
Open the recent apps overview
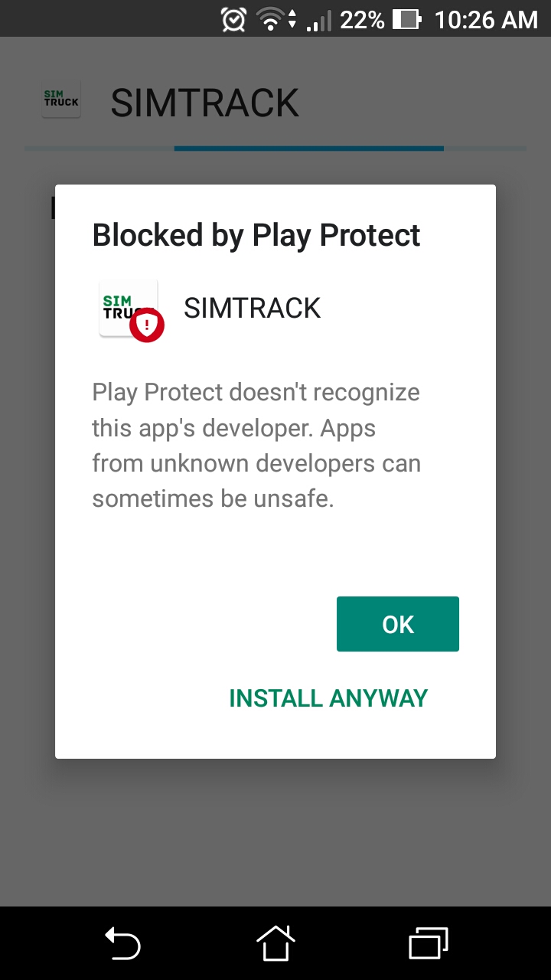click(428, 943)
